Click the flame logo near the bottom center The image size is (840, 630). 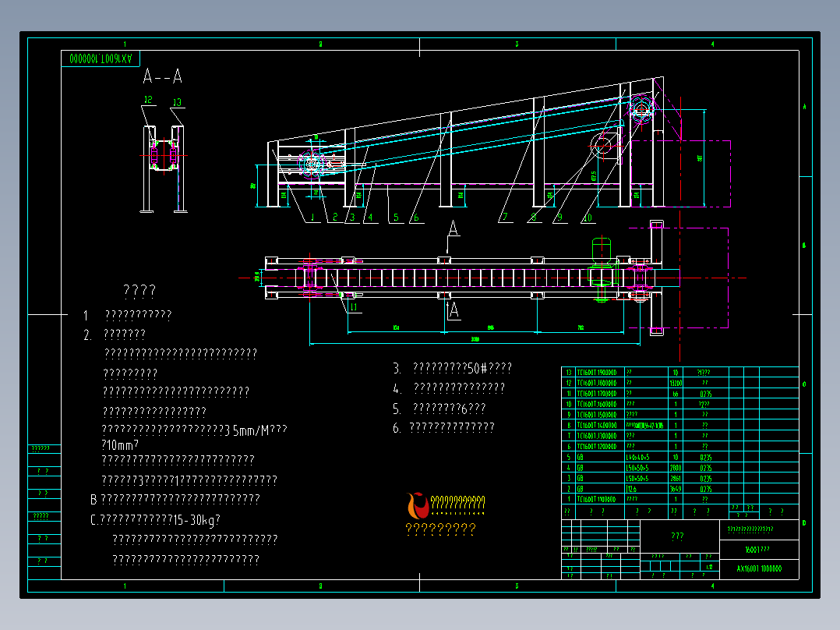[418, 505]
